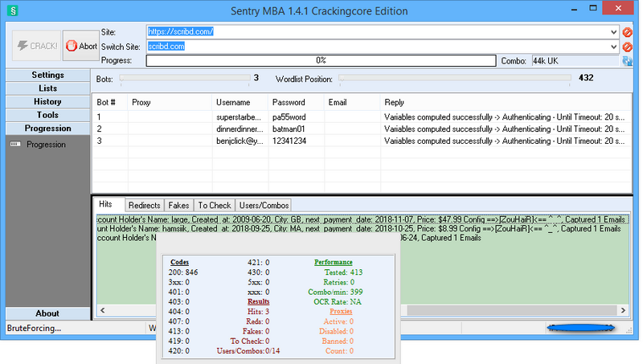The image size is (643, 364).
Task: Click the Combo/min: 399 value
Action: (335, 292)
